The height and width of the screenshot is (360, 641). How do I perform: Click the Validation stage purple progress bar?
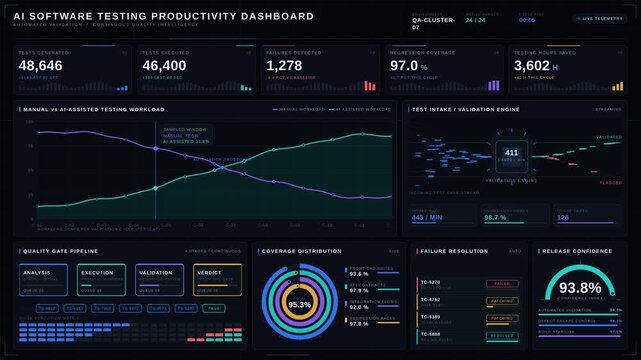coord(159,285)
